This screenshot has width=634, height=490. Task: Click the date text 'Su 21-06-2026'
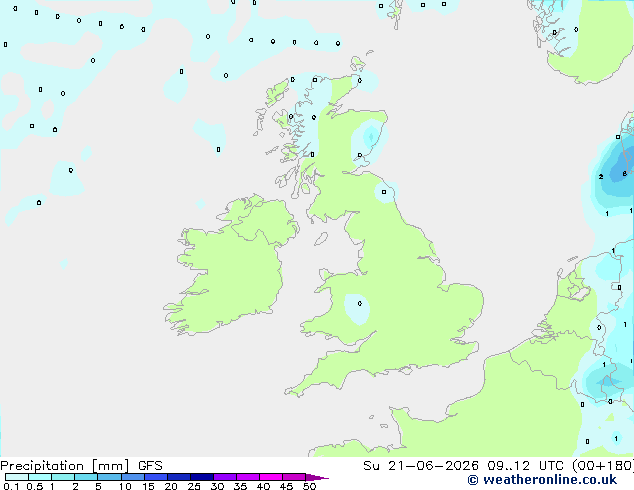(421, 466)
